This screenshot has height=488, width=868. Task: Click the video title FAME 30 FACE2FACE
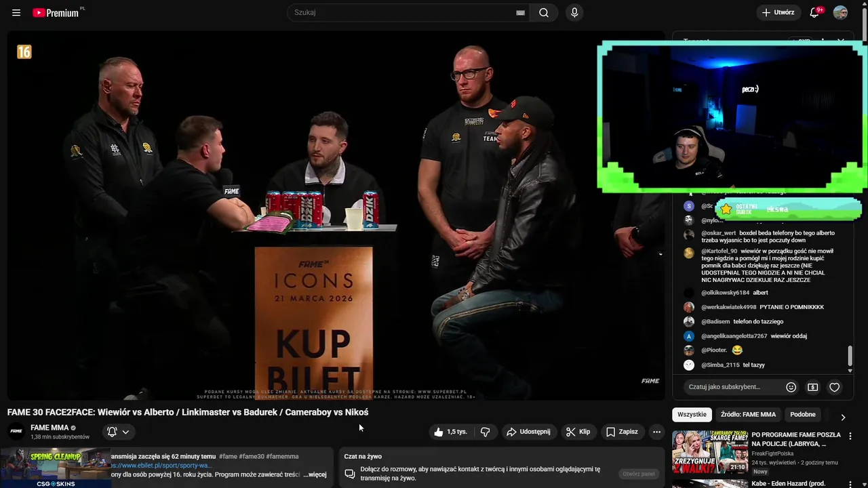point(188,412)
